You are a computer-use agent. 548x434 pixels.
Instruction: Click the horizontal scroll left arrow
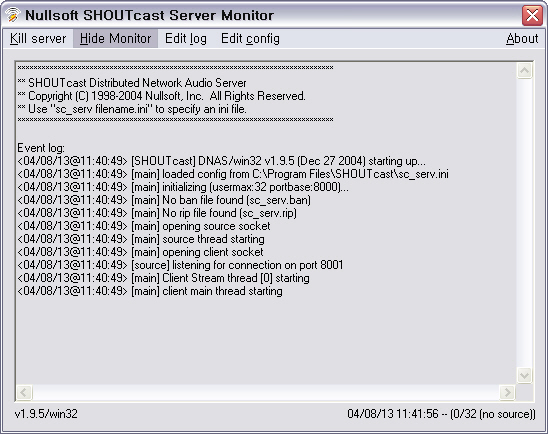(x=24, y=392)
